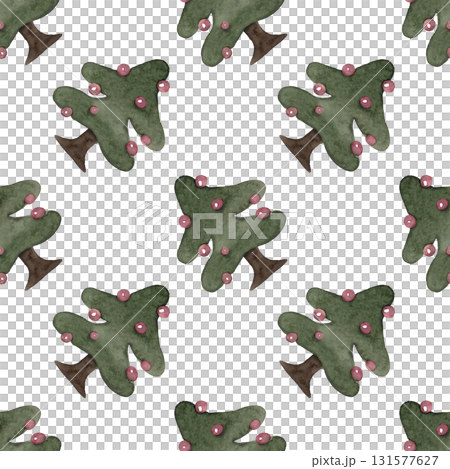Click the "pixta.jp - 131577627" caption text
Viewport: 450px width, 469px height.
(x=375, y=461)
